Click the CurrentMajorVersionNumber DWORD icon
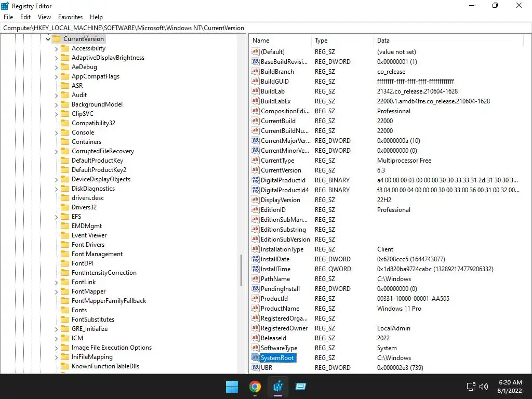This screenshot has height=399, width=532. tap(256, 140)
